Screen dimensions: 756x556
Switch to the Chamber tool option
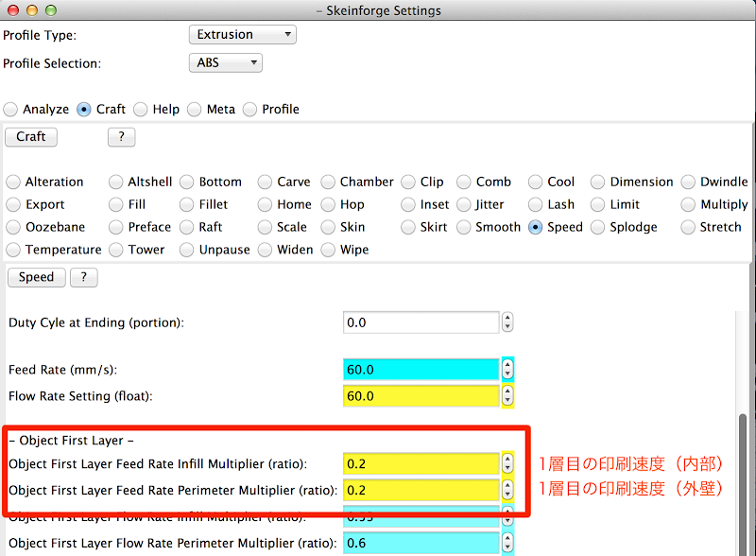click(328, 182)
